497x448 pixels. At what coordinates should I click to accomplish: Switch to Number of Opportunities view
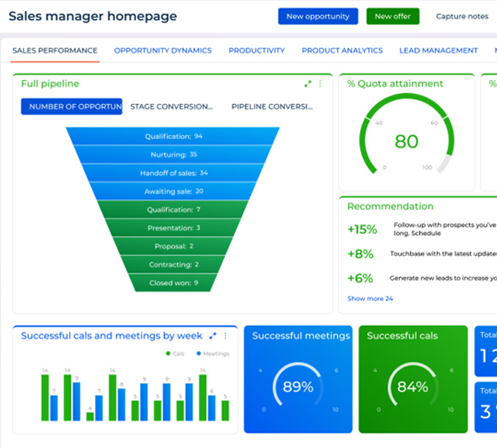(x=71, y=106)
